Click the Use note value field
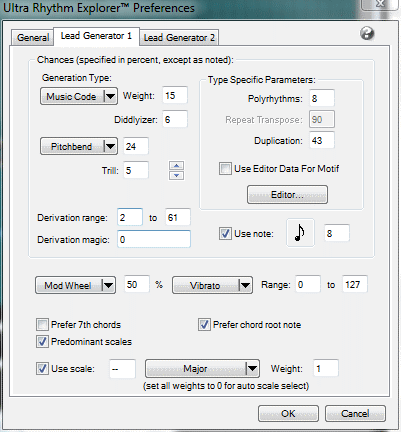This screenshot has width=401, height=432. tap(337, 233)
